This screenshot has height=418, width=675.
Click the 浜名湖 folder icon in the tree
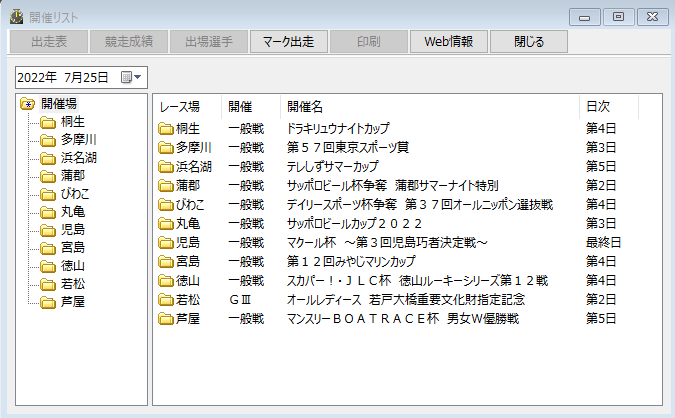(47, 158)
